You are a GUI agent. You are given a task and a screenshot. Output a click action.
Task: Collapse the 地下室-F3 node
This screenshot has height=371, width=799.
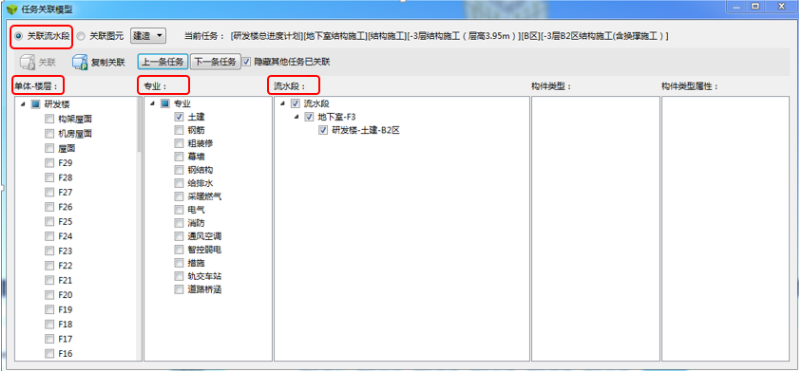pos(297,117)
